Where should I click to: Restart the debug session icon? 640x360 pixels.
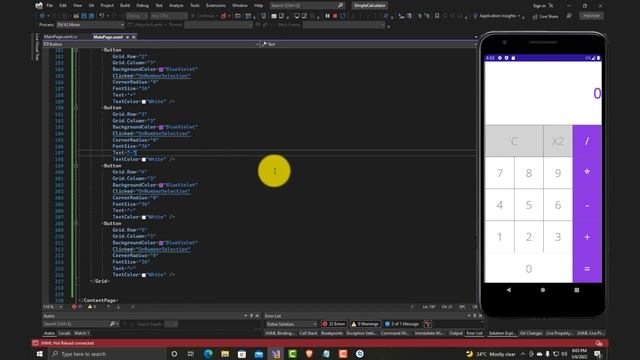click(x=343, y=16)
